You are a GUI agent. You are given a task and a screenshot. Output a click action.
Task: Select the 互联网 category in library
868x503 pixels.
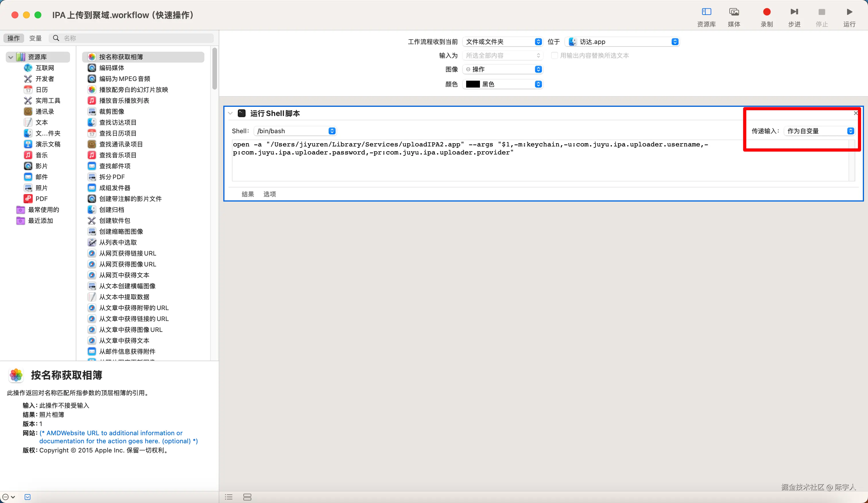45,68
